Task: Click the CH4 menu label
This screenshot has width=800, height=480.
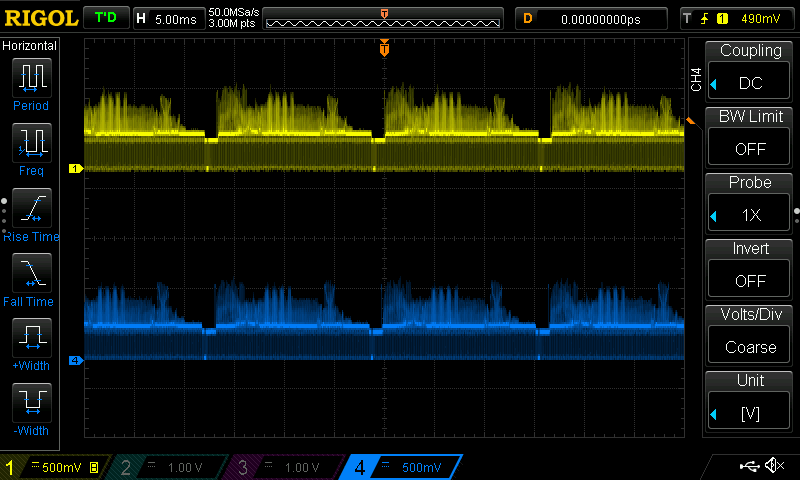Action: point(696,80)
